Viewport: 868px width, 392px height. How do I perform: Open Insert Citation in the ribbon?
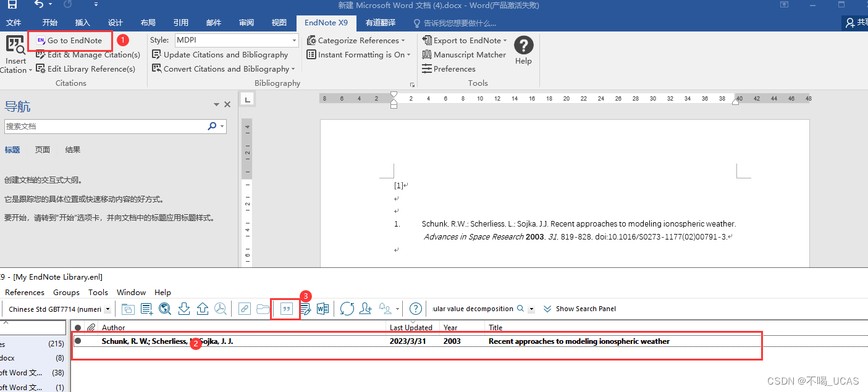tap(15, 54)
